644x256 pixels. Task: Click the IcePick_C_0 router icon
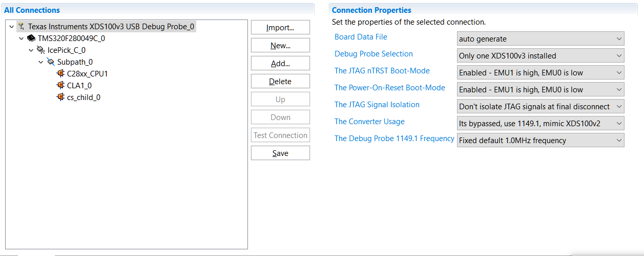pos(41,50)
